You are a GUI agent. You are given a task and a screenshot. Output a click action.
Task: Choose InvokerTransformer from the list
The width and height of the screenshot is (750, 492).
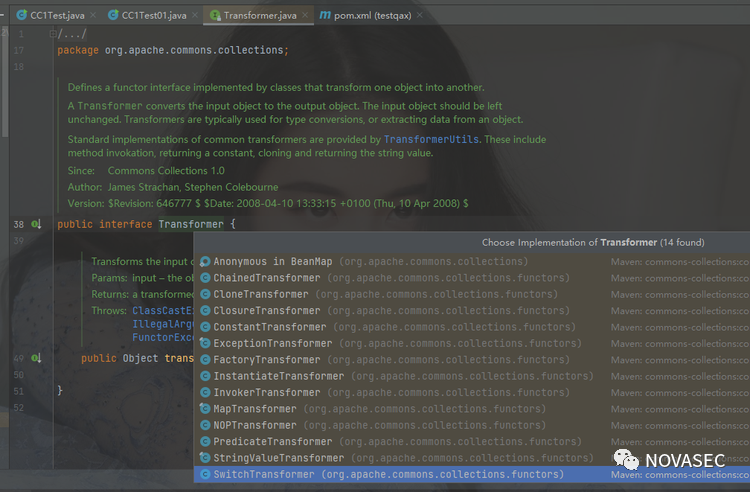(472, 392)
